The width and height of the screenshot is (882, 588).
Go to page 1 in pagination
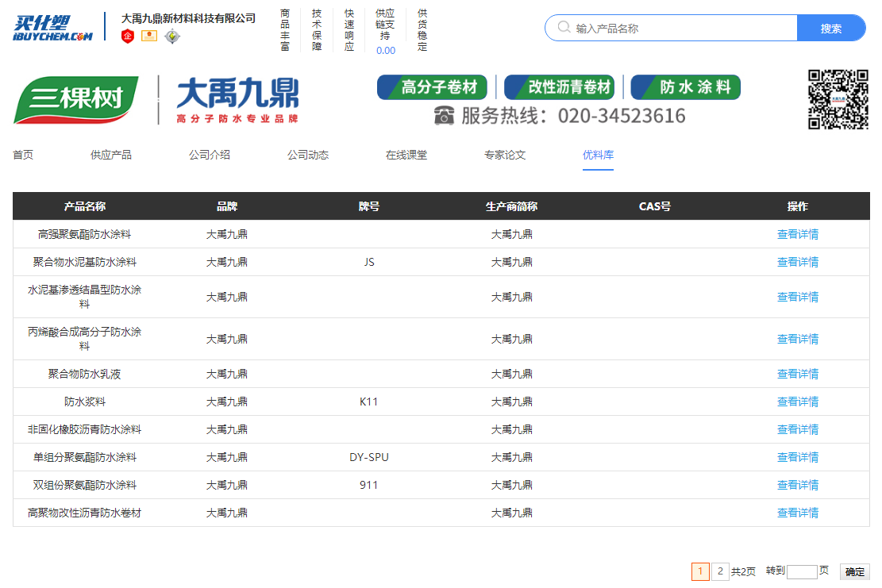[700, 571]
